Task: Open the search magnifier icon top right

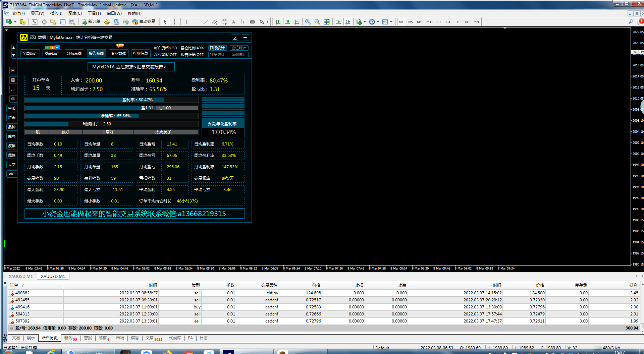Action: click(631, 22)
